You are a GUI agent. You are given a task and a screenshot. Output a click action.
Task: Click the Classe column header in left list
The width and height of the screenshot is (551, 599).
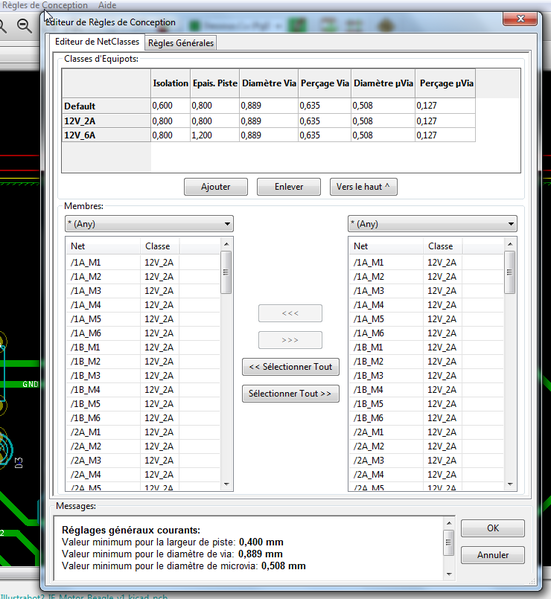[160, 246]
